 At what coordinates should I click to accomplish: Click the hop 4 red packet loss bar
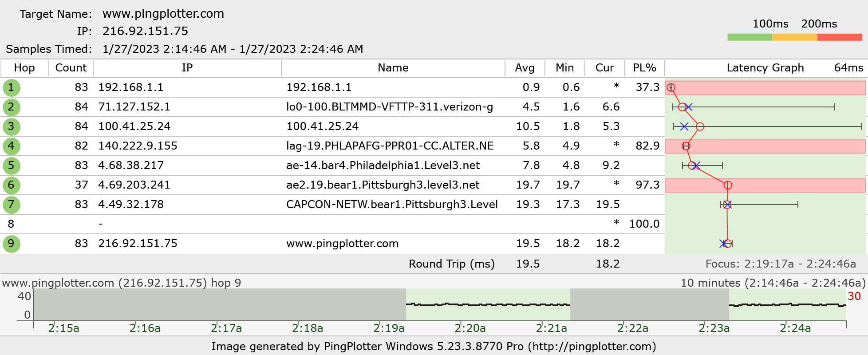(x=765, y=146)
